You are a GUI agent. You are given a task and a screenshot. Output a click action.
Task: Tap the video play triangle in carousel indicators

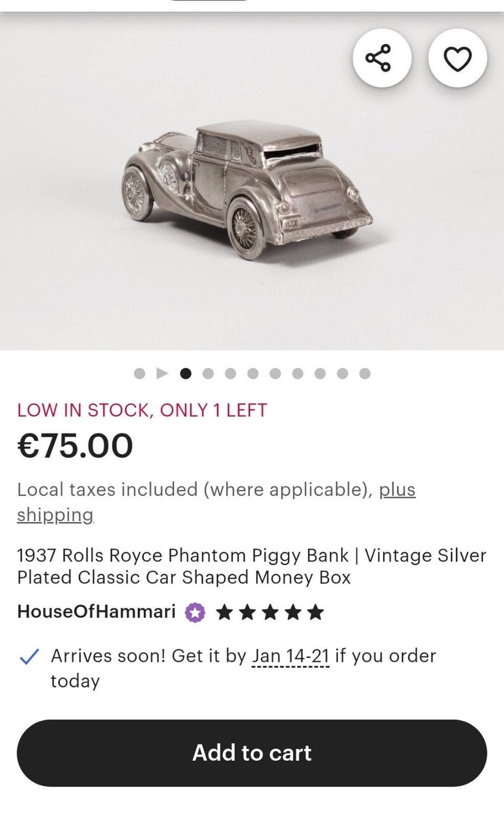pyautogui.click(x=162, y=374)
